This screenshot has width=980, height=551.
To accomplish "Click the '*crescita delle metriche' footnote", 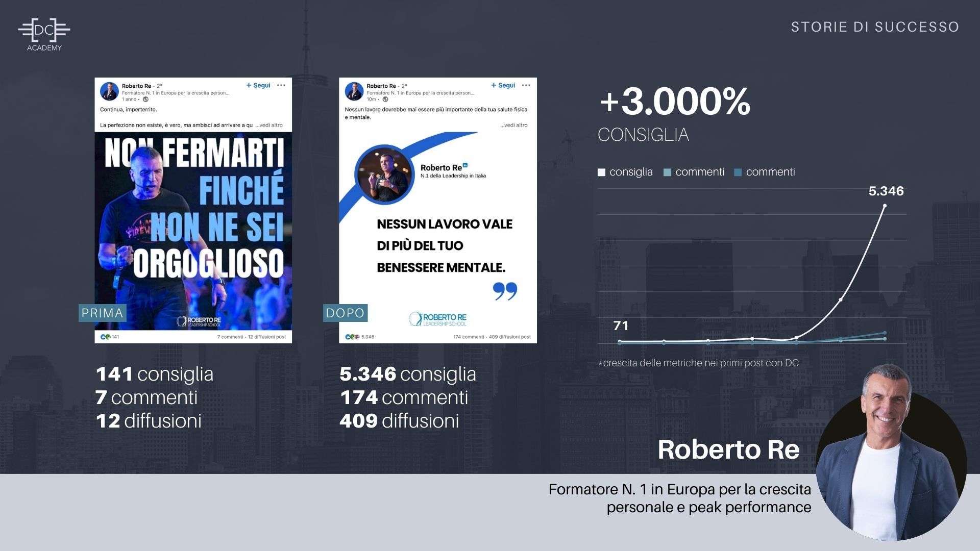I will [698, 363].
